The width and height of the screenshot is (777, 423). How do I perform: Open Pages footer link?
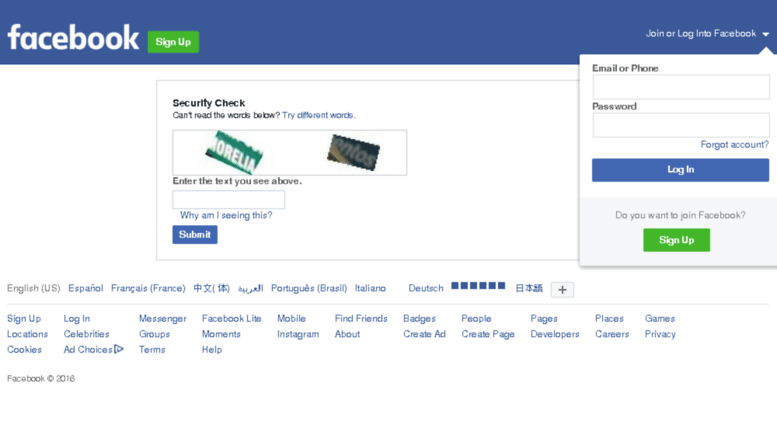tap(544, 318)
